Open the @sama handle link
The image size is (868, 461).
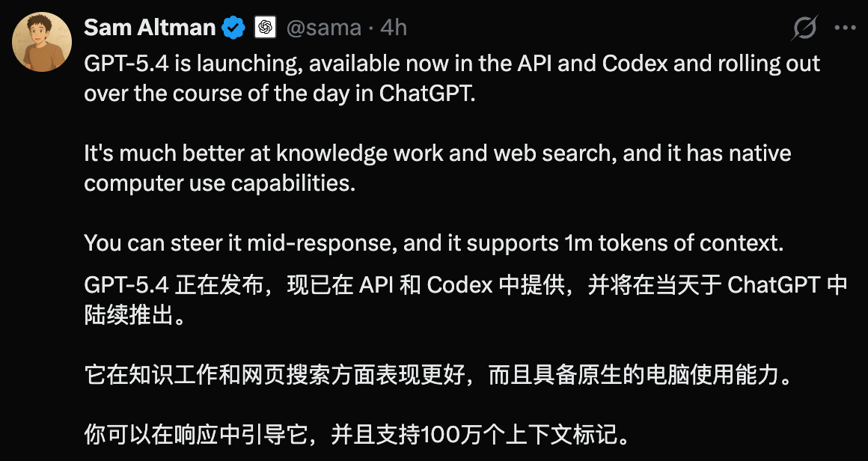point(323,28)
